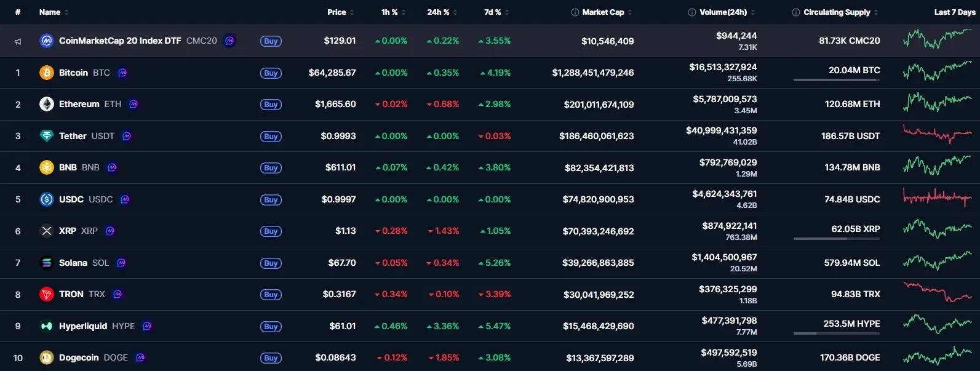The height and width of the screenshot is (371, 980).
Task: Click the purple badge icon next to Solana SOL
Action: (121, 263)
